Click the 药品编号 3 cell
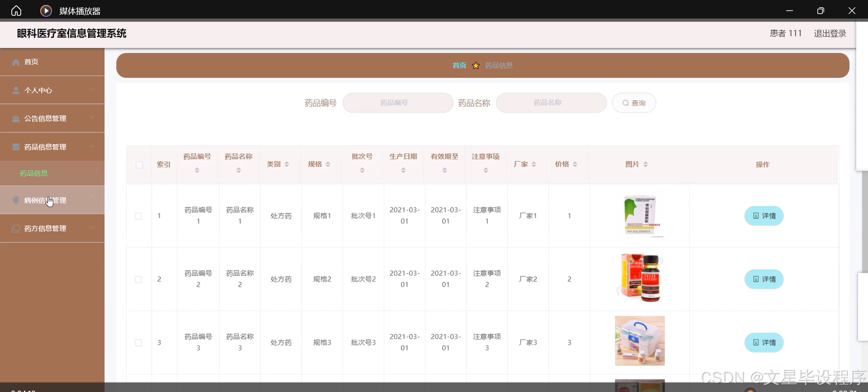This screenshot has height=392, width=868. click(198, 342)
